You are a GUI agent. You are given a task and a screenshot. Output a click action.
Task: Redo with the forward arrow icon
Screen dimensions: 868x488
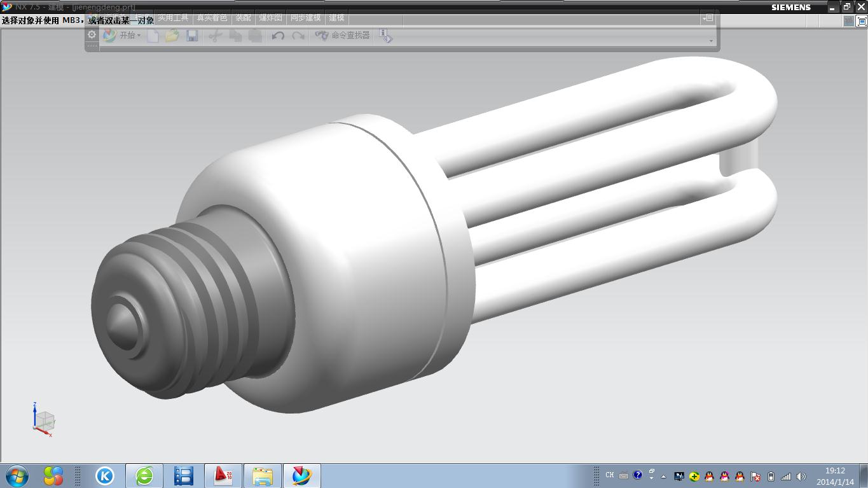pyautogui.click(x=298, y=36)
